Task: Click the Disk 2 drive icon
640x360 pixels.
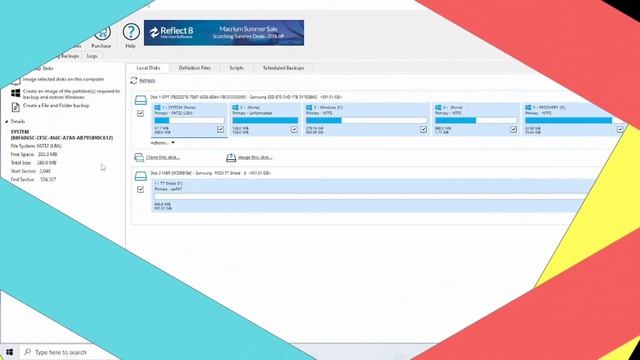Action: [x=141, y=176]
